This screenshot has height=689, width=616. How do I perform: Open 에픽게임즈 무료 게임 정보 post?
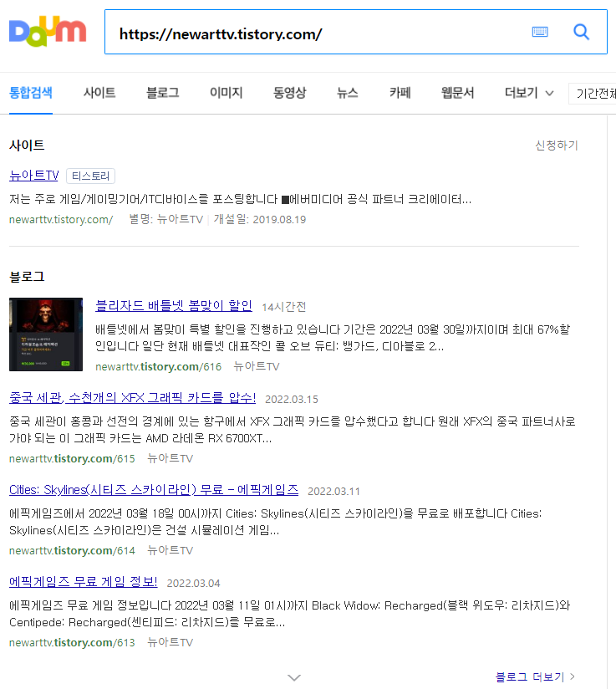pos(83,582)
